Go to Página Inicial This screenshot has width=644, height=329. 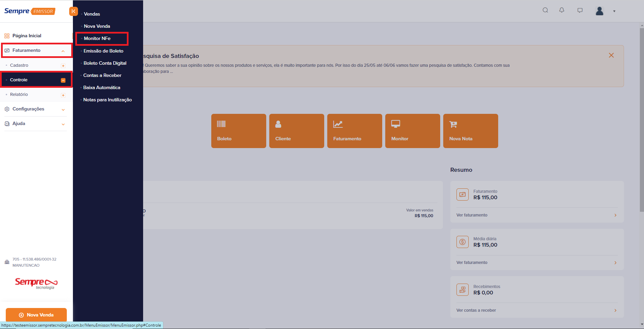[27, 36]
